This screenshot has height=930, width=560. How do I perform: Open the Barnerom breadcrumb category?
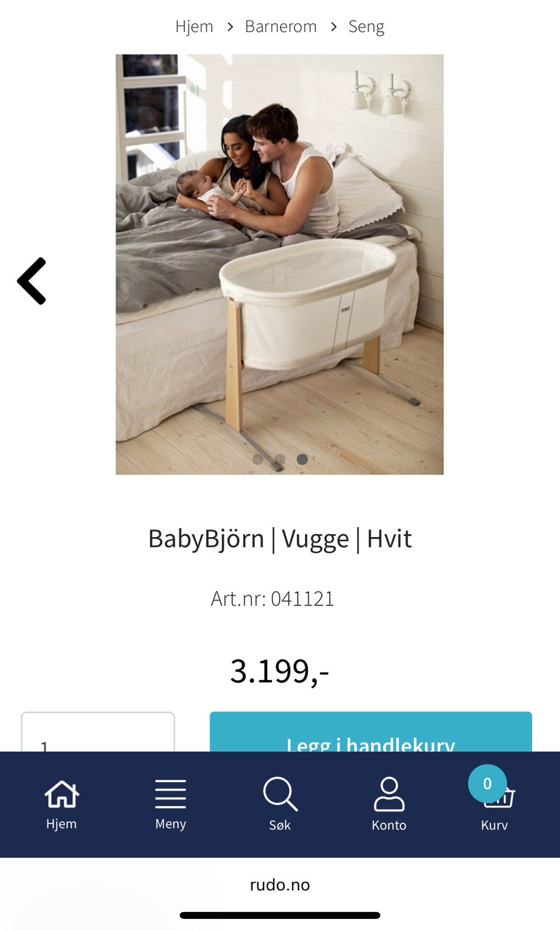(281, 26)
